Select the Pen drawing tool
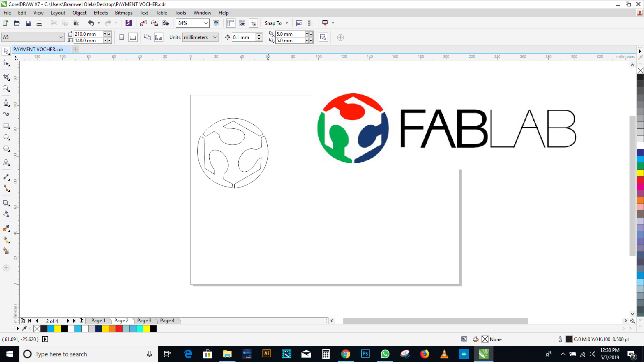Screen dimensions: 644x362 coord(6,103)
